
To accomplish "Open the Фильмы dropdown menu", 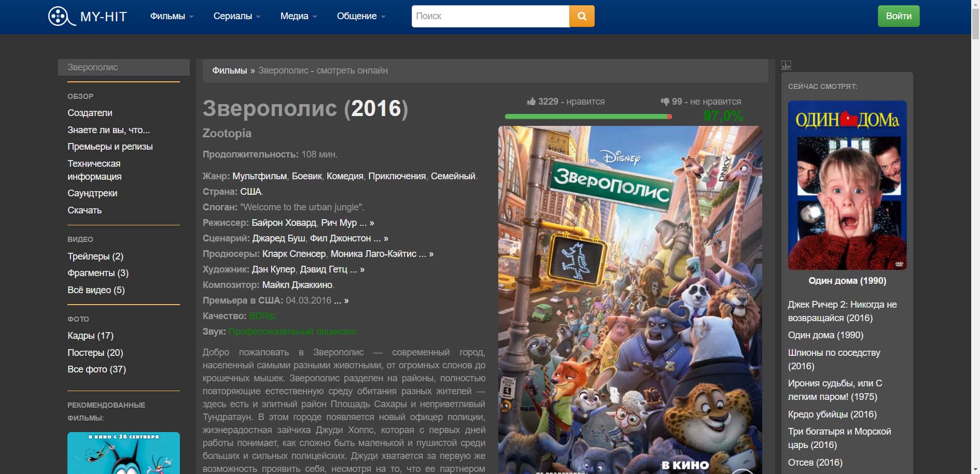I will pos(172,16).
